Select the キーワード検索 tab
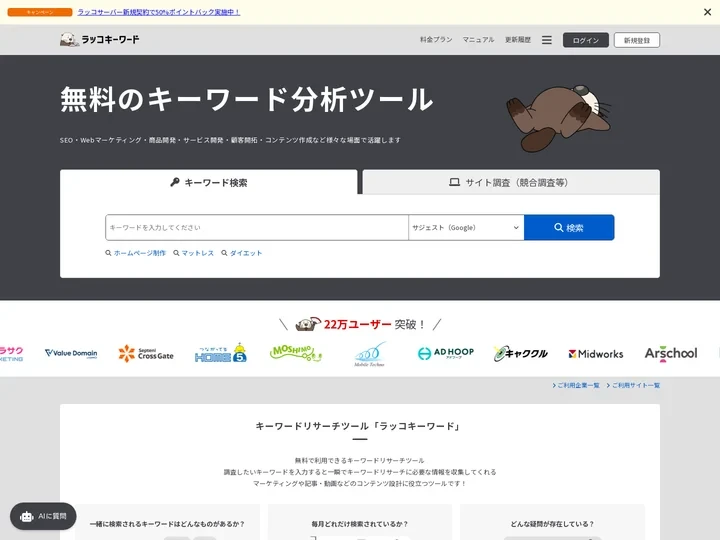The height and width of the screenshot is (540, 720). coord(208,182)
